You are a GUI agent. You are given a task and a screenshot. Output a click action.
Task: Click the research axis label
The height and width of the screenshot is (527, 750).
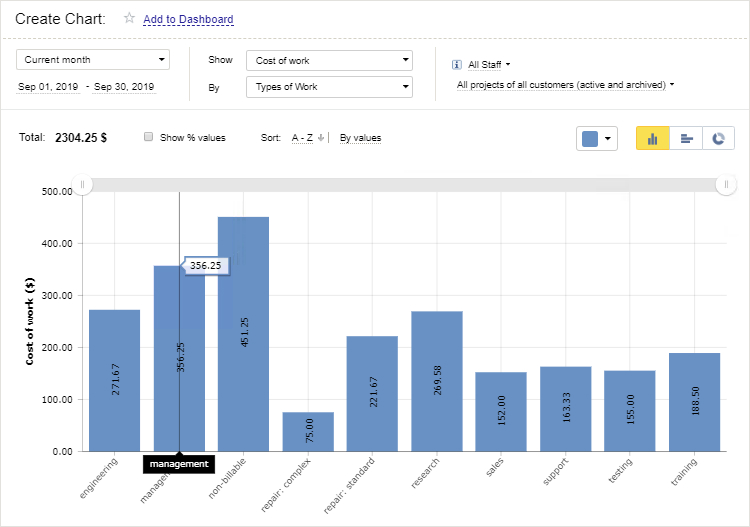coord(425,473)
